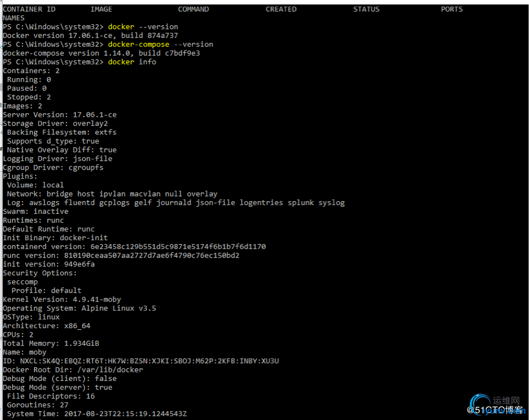Click the 'Name: moby' line
The width and height of the screenshot is (529, 420).
[25, 352]
